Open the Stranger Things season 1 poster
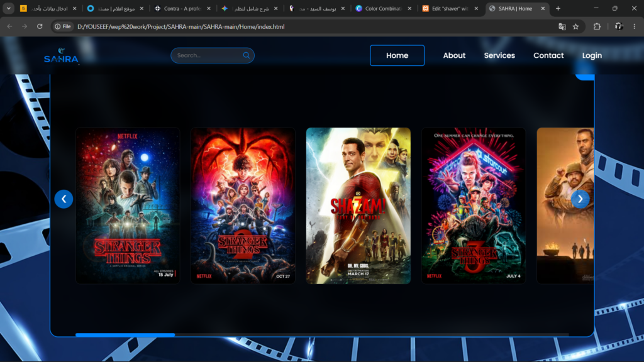 [128, 206]
